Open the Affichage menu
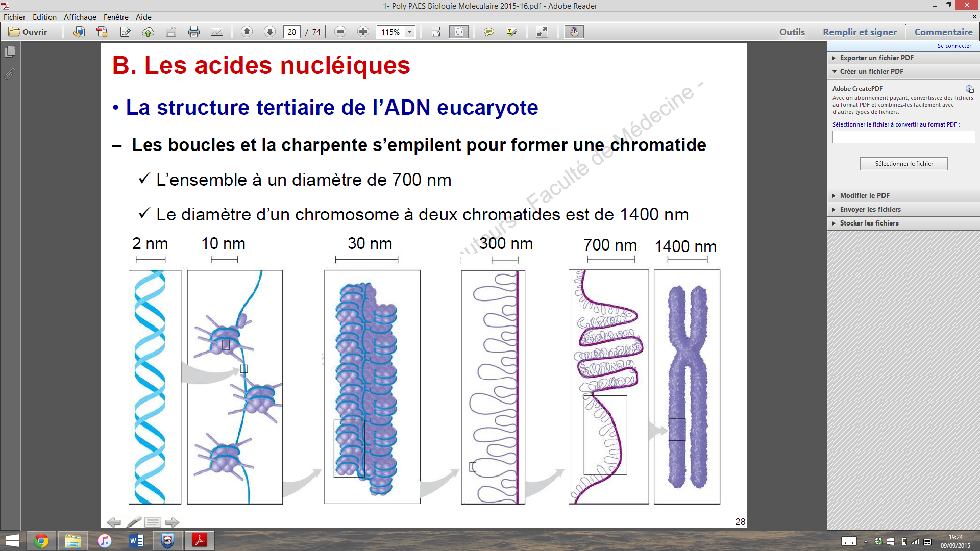This screenshot has height=551, width=980. point(80,17)
